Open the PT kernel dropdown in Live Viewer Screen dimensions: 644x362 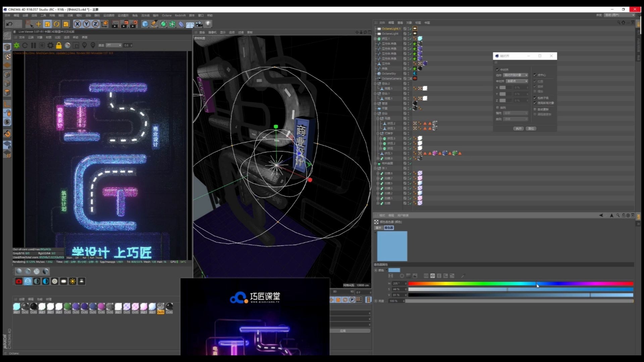(114, 45)
